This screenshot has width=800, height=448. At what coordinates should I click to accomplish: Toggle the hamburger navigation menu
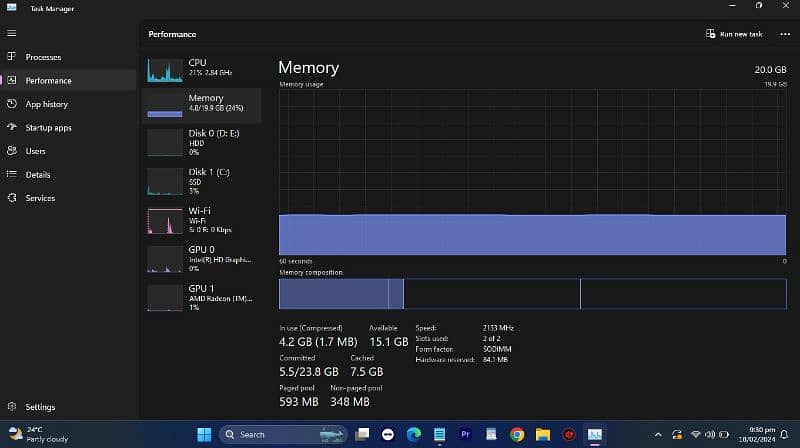tap(11, 33)
